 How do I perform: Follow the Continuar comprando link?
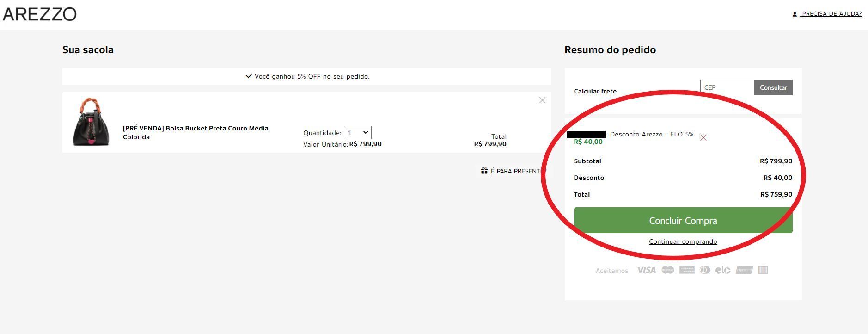pos(683,241)
